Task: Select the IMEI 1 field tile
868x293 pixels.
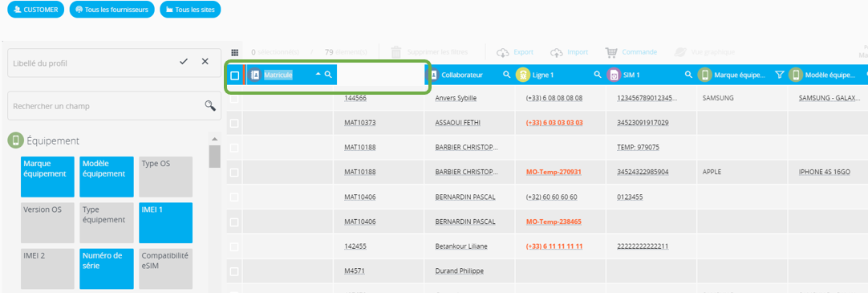Action: [165, 222]
